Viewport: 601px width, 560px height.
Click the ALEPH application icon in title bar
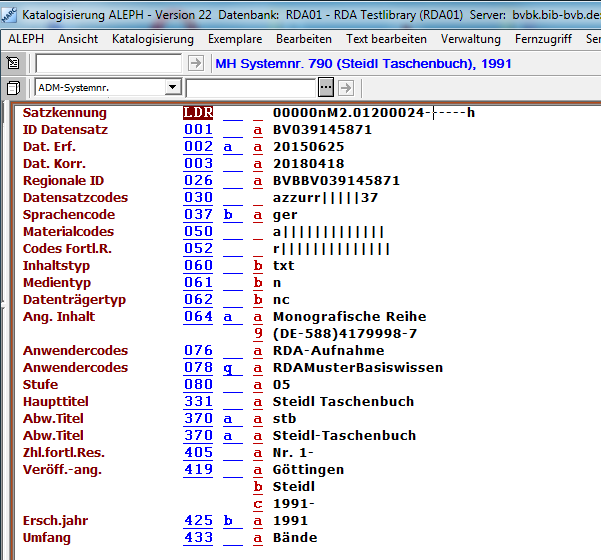tap(11, 15)
